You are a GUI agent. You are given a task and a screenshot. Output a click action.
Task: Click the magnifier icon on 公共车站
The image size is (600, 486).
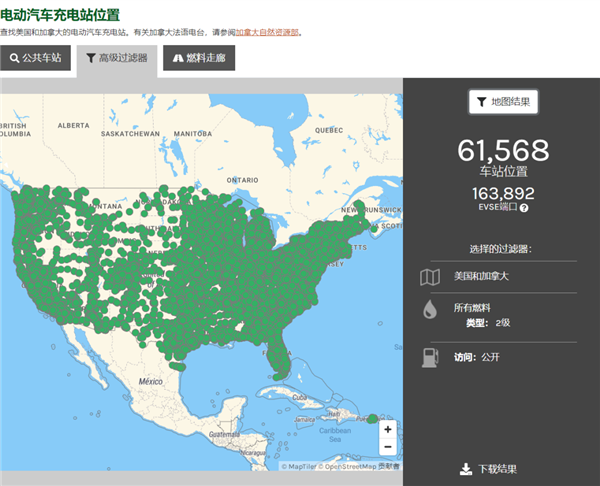pyautogui.click(x=14, y=58)
